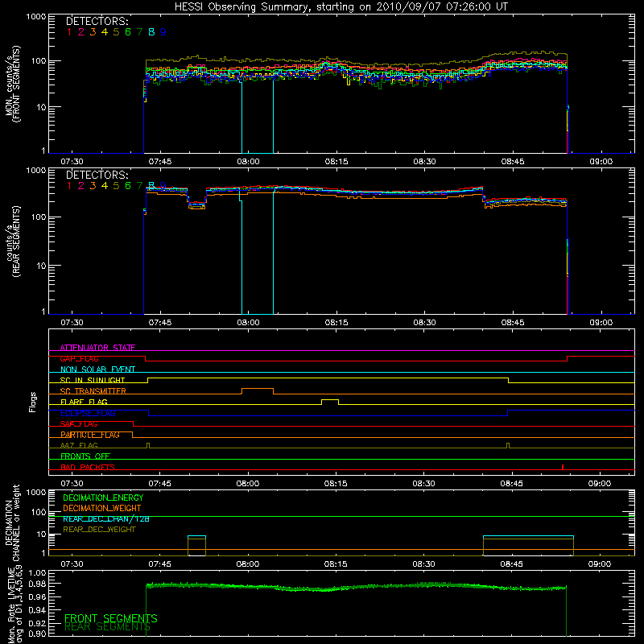
Task: Click the cyan decimation plateau near 08:45
Action: [528, 536]
